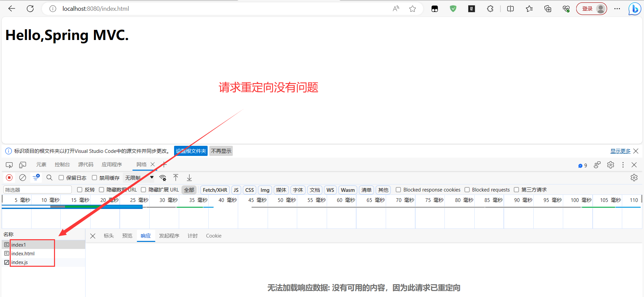Open DevTools customize three-dot menu
Viewport: 644px width, 297px height.
pos(623,165)
